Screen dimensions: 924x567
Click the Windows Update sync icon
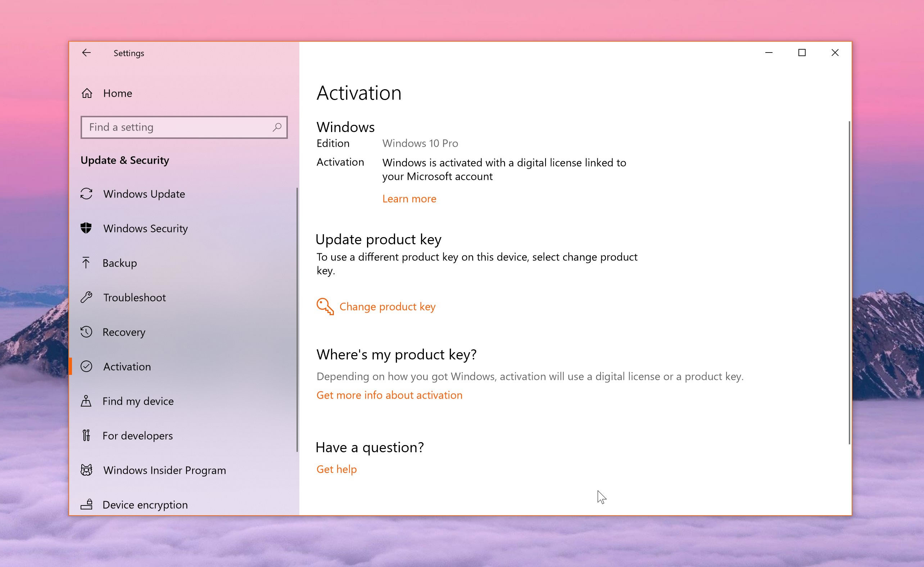click(x=87, y=194)
